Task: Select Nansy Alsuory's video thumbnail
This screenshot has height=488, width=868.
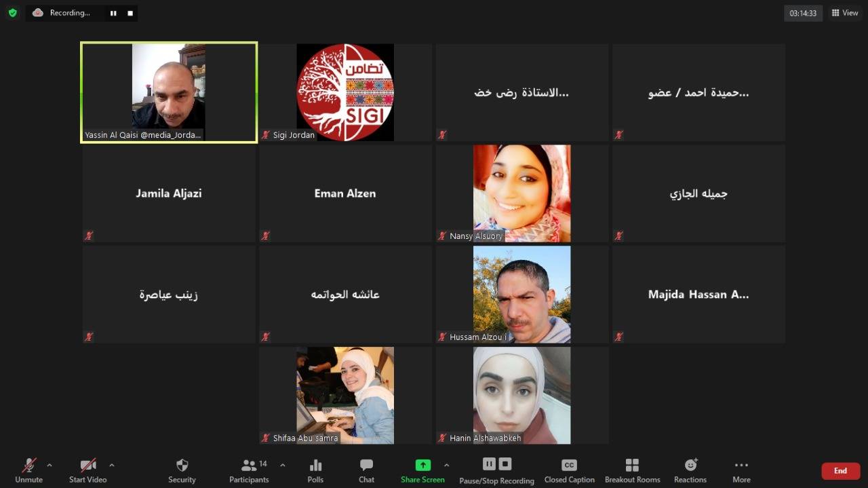Action: pos(521,193)
